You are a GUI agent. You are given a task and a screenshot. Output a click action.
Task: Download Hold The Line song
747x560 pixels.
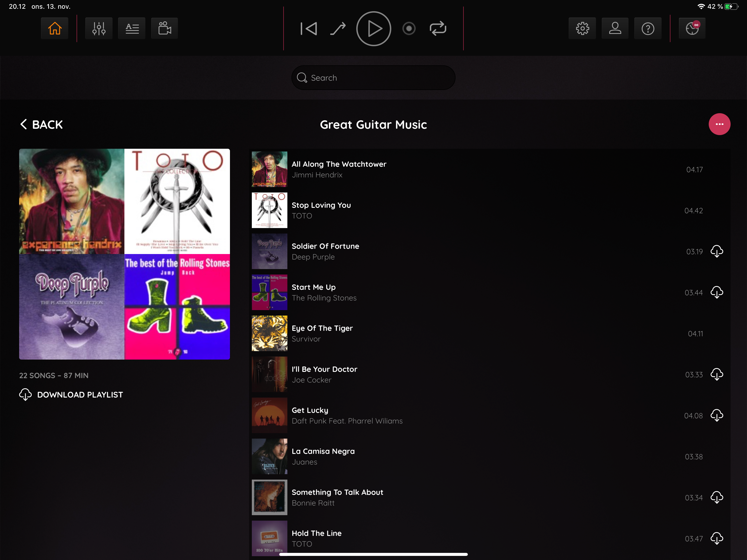click(x=717, y=538)
